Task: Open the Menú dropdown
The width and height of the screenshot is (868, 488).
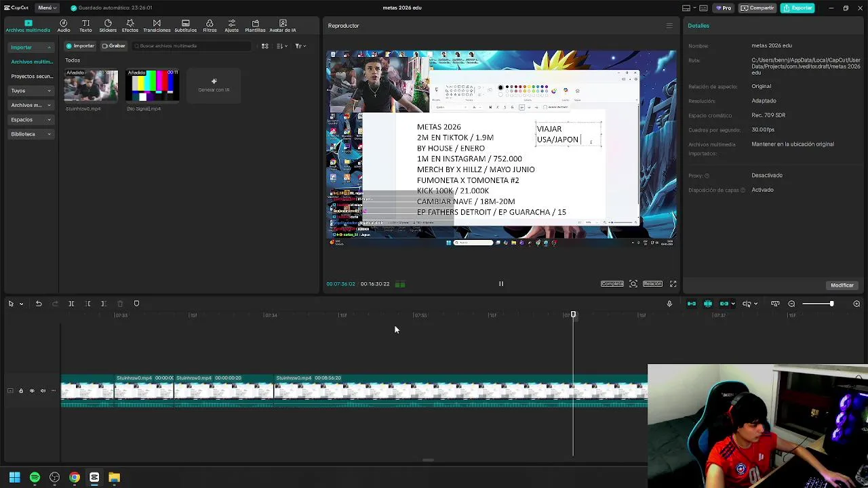Action: (47, 7)
